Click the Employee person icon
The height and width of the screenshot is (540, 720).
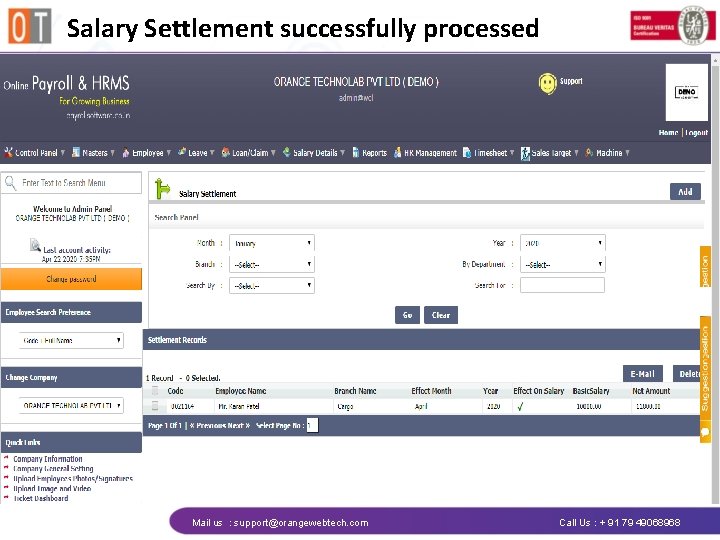(x=125, y=153)
